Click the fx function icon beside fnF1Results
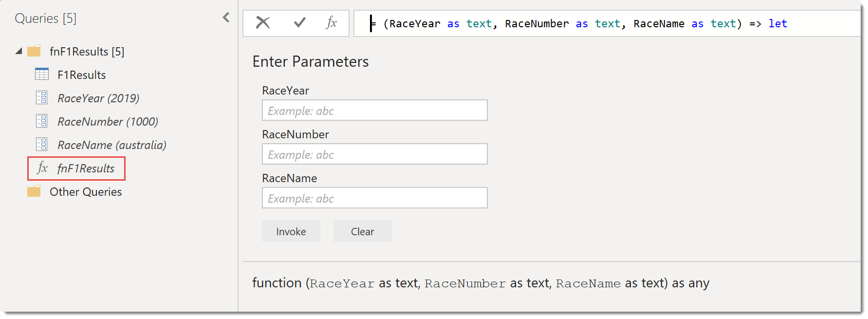Image resolution: width=868 pixels, height=319 pixels. [x=42, y=168]
